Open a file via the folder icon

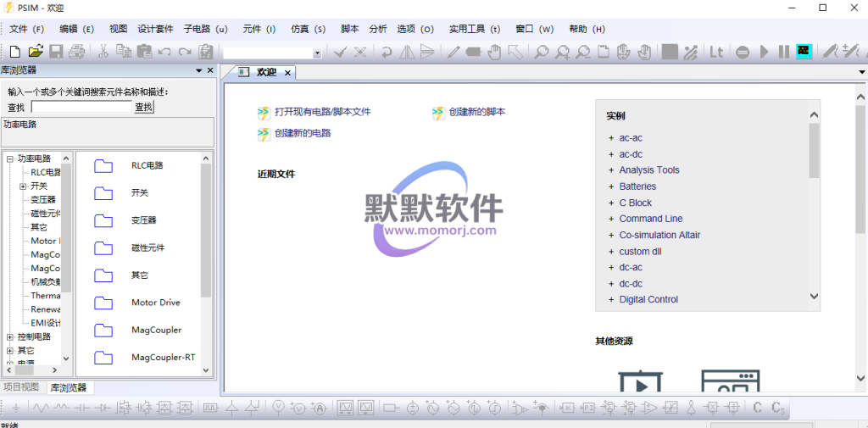36,52
